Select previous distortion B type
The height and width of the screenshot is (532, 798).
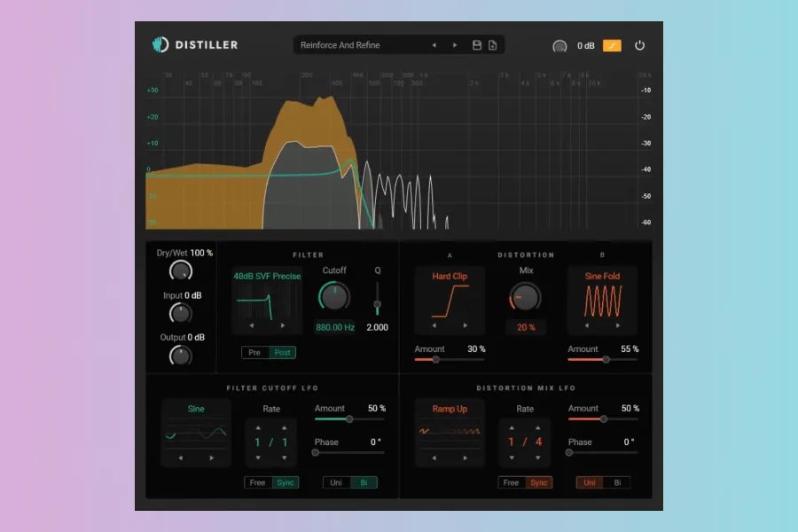(x=587, y=325)
